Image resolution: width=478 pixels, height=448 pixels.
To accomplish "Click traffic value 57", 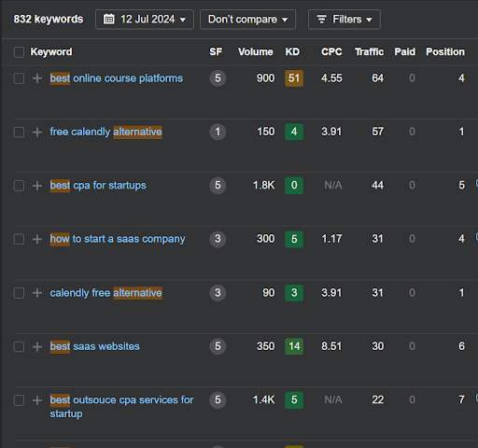I will click(x=378, y=132).
